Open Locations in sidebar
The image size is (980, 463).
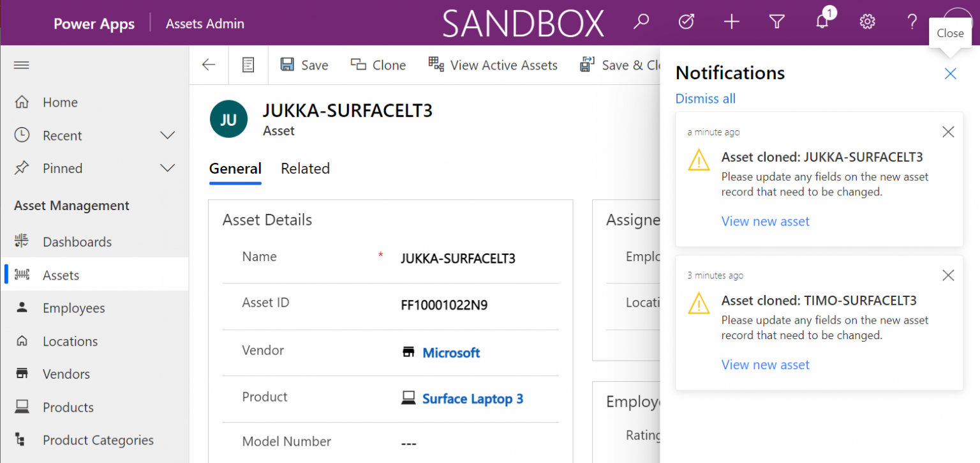pos(94,341)
